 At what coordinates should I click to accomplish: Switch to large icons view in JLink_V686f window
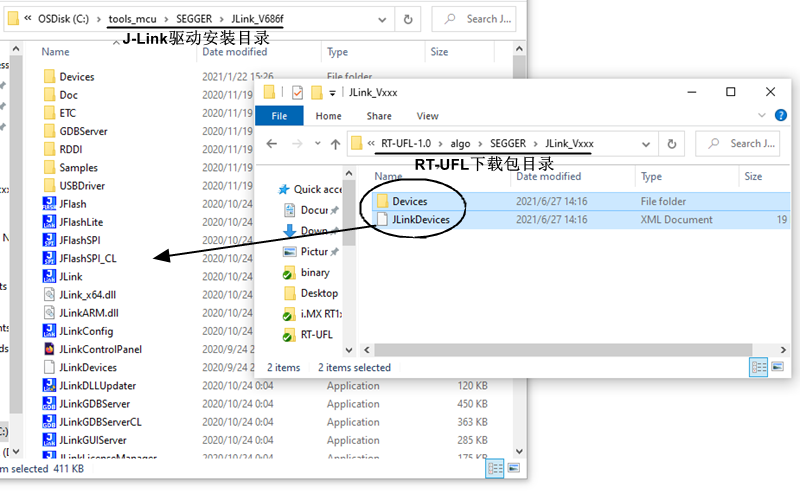pos(514,468)
